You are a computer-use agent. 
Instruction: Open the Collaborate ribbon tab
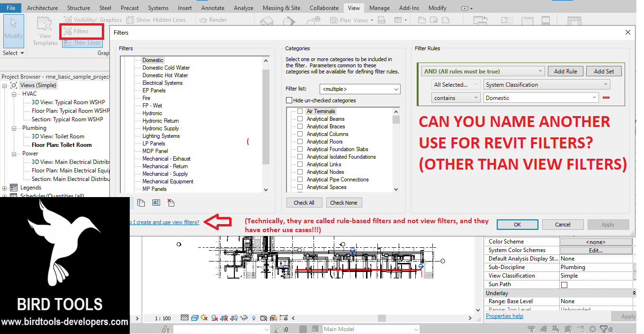coord(324,8)
